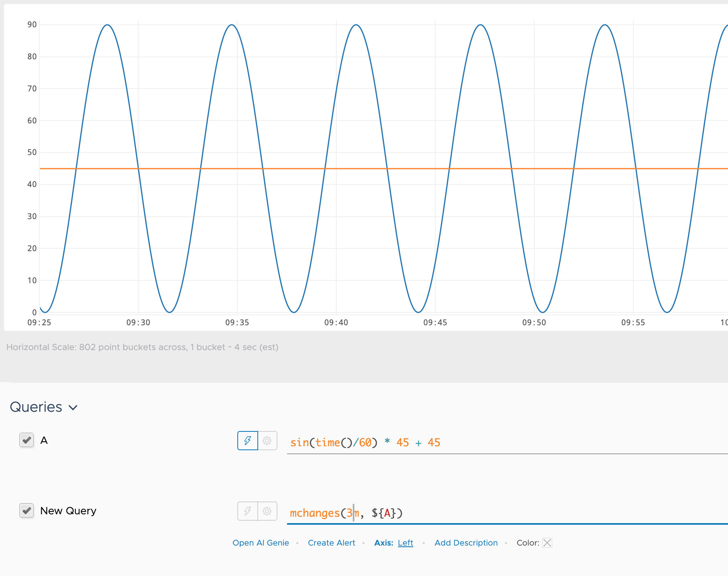Click the 09:30 time axis label
The height and width of the screenshot is (576, 728).
(x=138, y=322)
